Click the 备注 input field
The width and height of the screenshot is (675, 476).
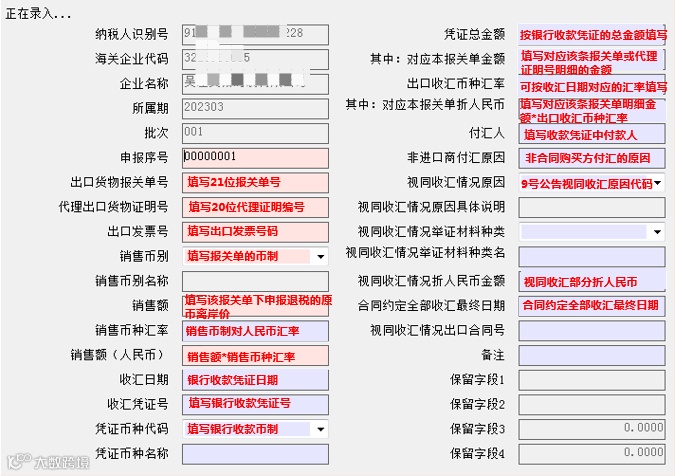(592, 355)
